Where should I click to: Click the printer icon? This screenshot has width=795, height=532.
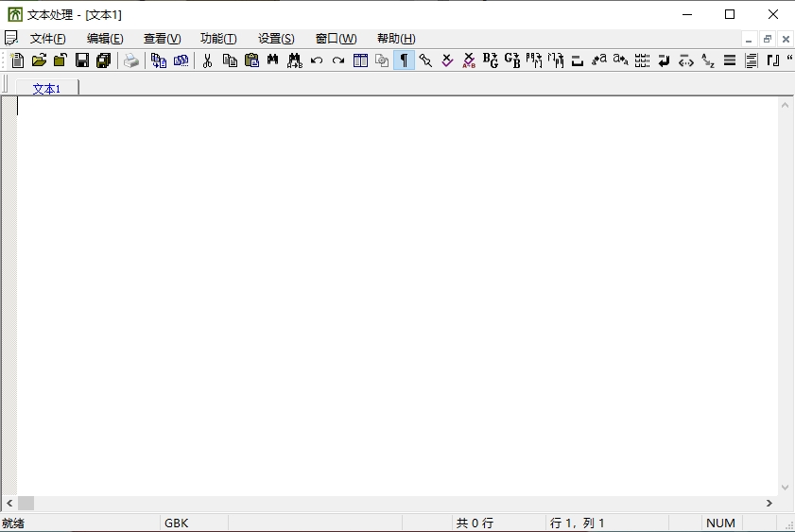130,60
